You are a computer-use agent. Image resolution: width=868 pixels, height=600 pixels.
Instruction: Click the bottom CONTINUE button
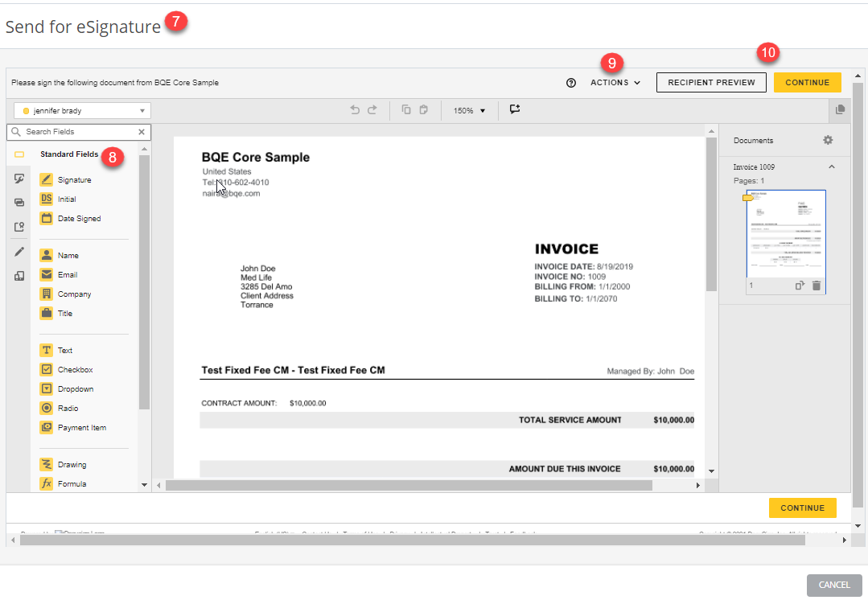(802, 508)
